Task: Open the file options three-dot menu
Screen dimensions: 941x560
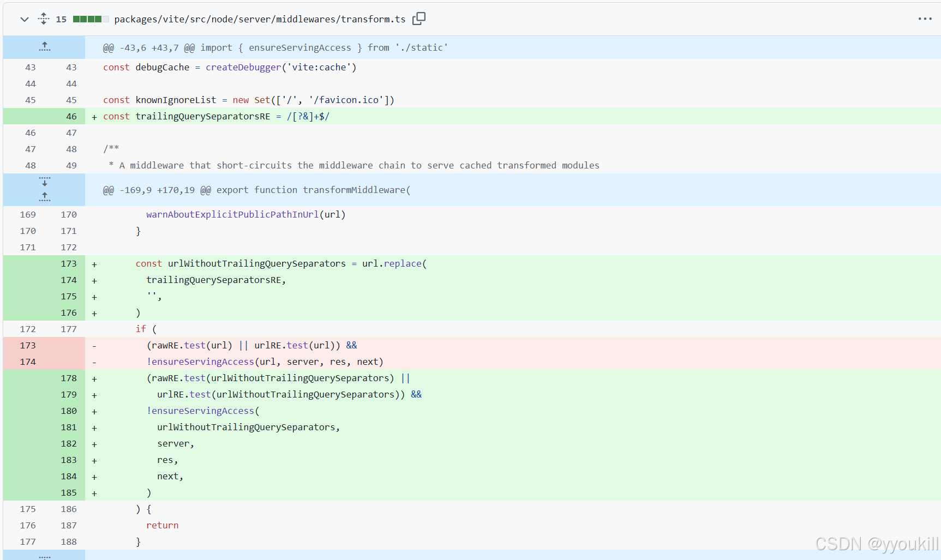Action: [x=925, y=19]
